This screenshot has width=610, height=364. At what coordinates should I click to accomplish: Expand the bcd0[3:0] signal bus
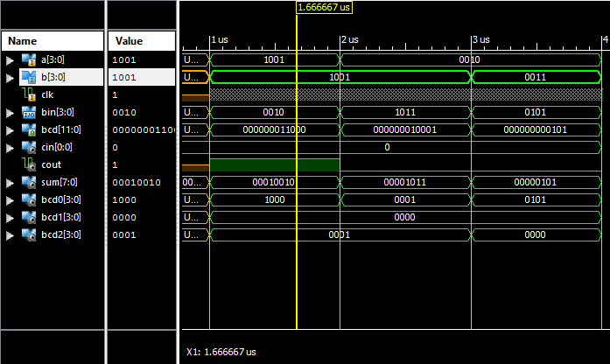tap(10, 200)
